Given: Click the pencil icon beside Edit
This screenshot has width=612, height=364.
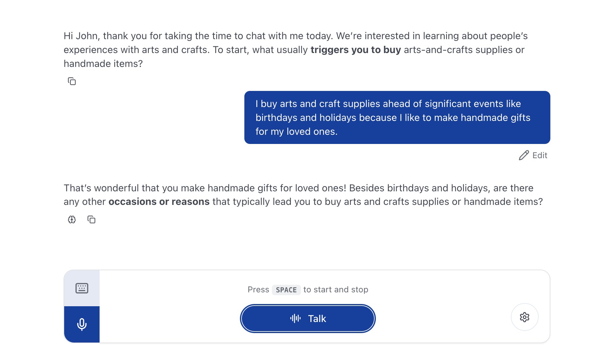Looking at the screenshot, I should click(523, 155).
